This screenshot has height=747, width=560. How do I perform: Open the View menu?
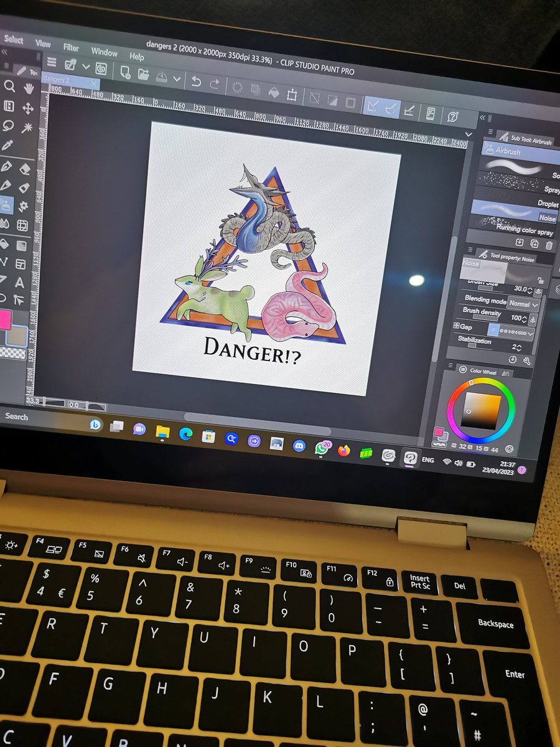pyautogui.click(x=43, y=44)
